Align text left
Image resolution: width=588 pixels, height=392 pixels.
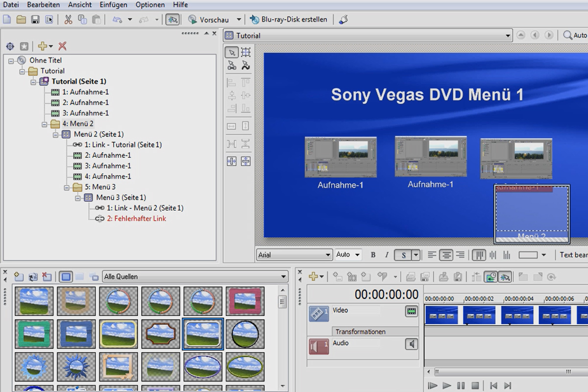point(432,255)
